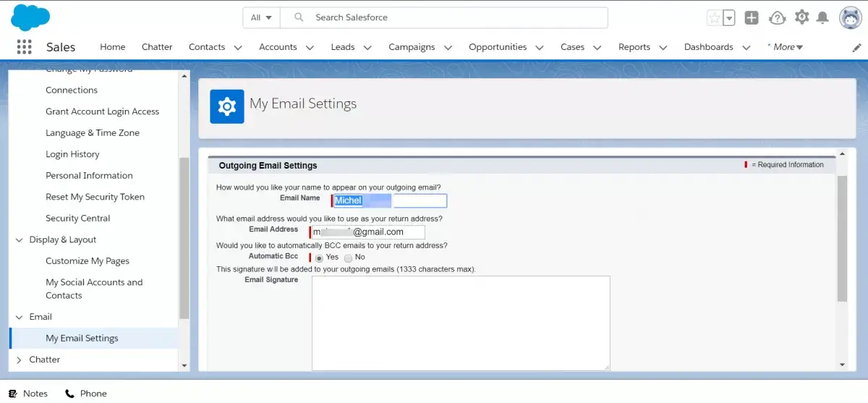Open the Setup gear icon in header
868x403 pixels.
pos(801,17)
